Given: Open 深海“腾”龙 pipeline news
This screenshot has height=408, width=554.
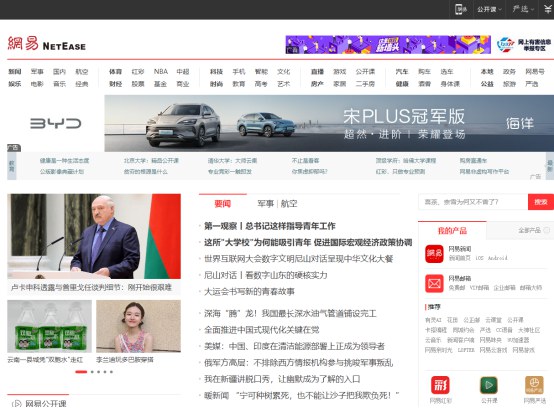Looking at the screenshot, I should point(290,314).
